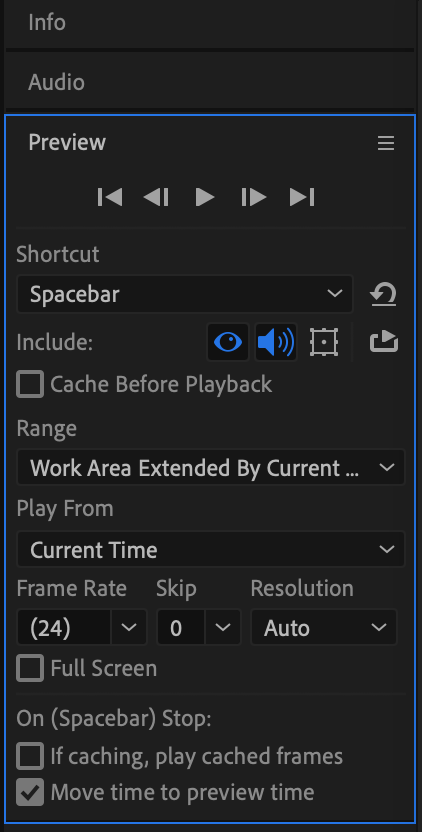The image size is (422, 832).
Task: Step forward one frame
Action: [254, 197]
